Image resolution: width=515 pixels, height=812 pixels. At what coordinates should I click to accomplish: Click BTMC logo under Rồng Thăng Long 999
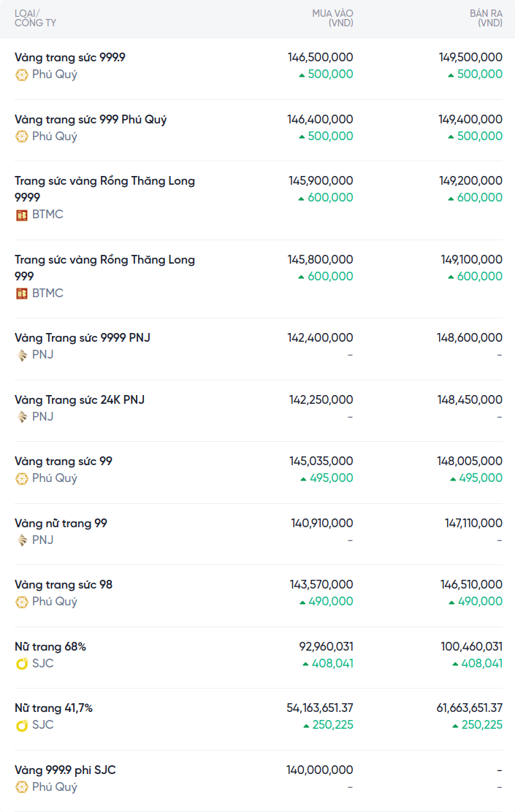[22, 294]
